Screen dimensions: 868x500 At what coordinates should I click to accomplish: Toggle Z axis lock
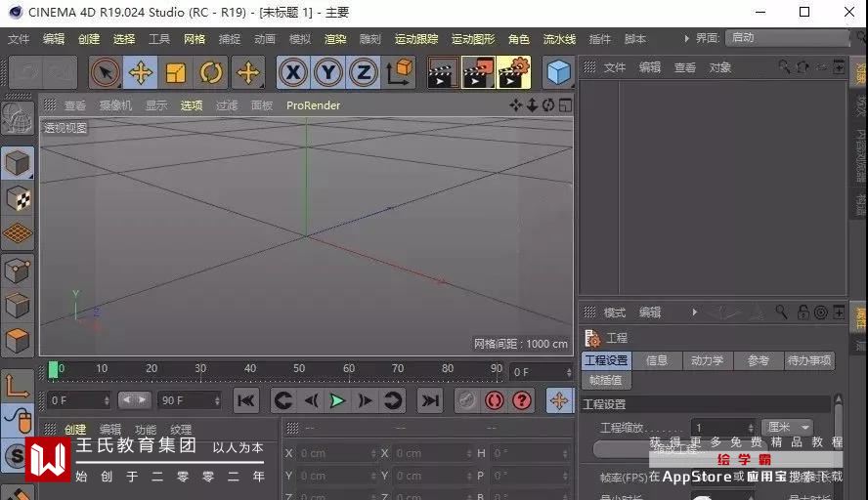(x=364, y=72)
